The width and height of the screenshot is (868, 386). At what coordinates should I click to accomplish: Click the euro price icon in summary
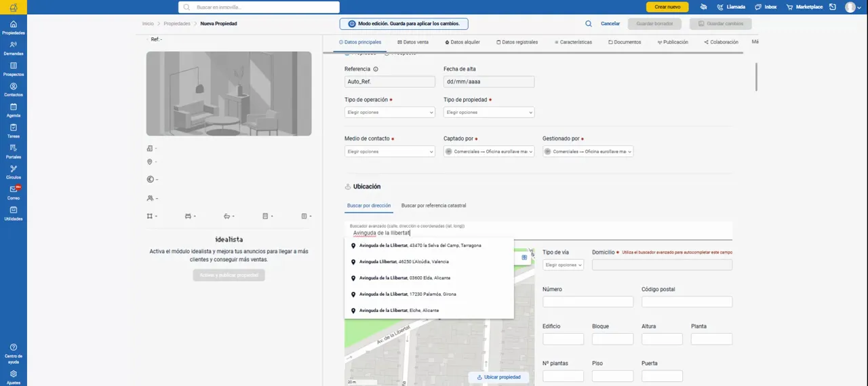150,180
